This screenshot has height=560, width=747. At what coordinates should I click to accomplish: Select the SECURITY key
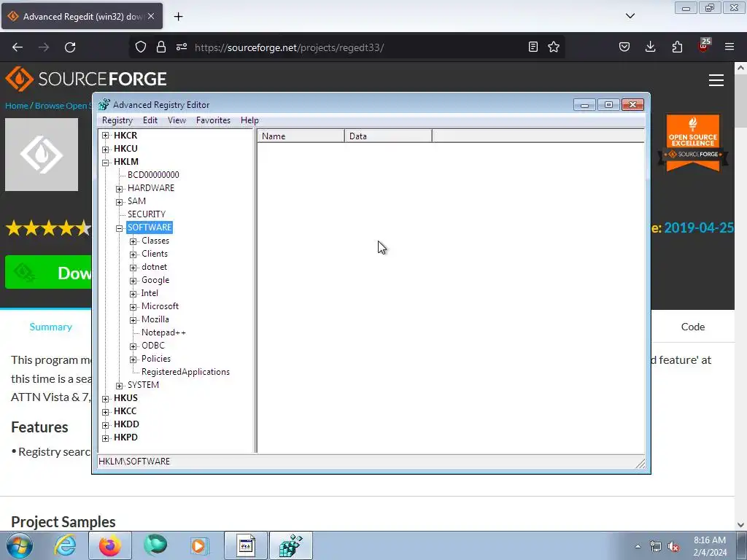(147, 214)
